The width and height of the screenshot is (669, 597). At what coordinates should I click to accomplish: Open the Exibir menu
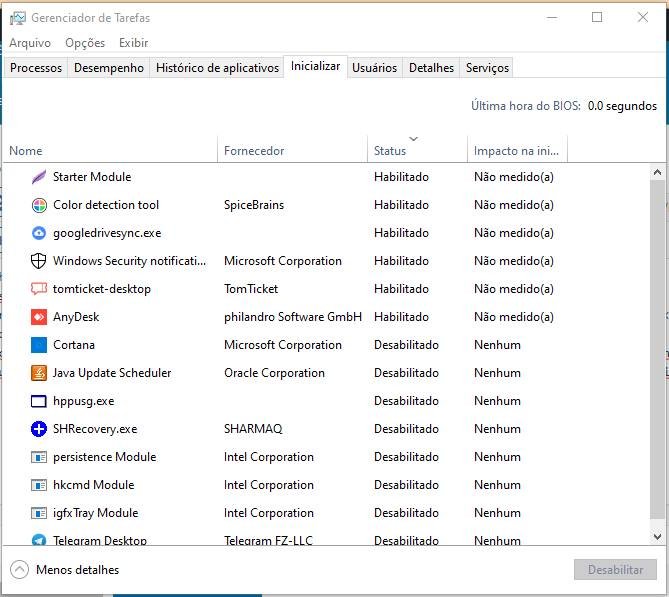[x=134, y=43]
